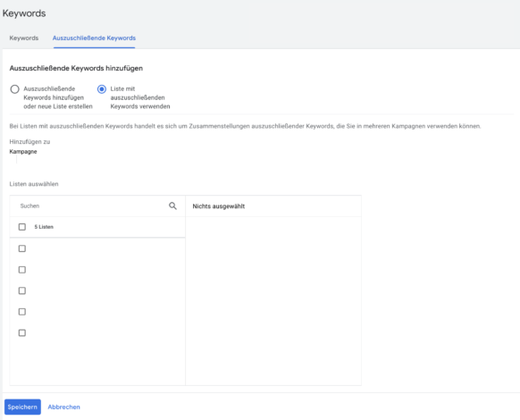This screenshot has height=420, width=520.
Task: Check the fifth list checkbox
Action: coord(22,332)
